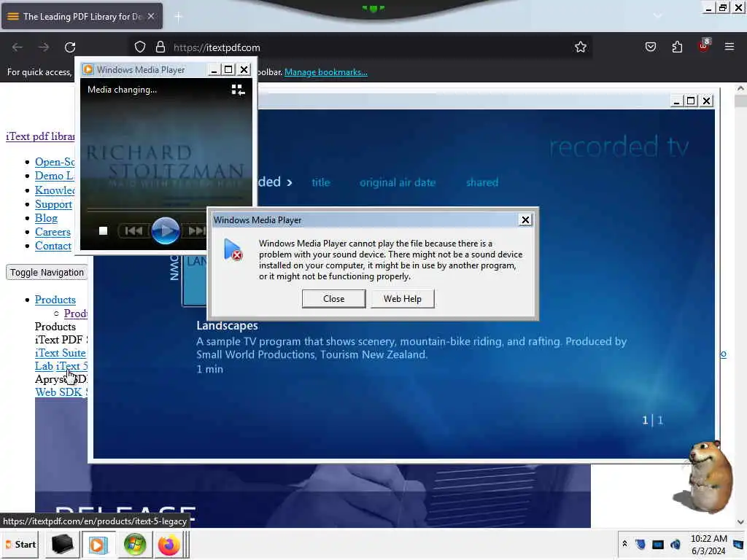Open the black box taskbar program
The height and width of the screenshot is (560, 747).
tap(62, 544)
